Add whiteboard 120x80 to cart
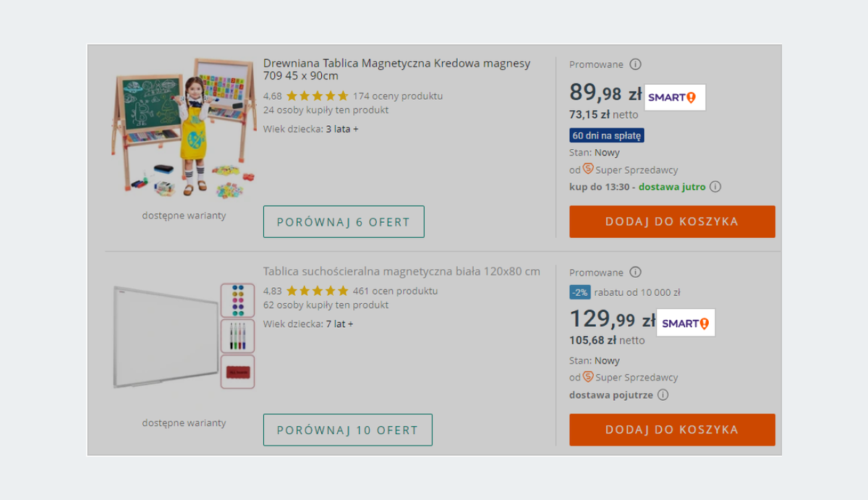The height and width of the screenshot is (500, 868). (x=672, y=430)
